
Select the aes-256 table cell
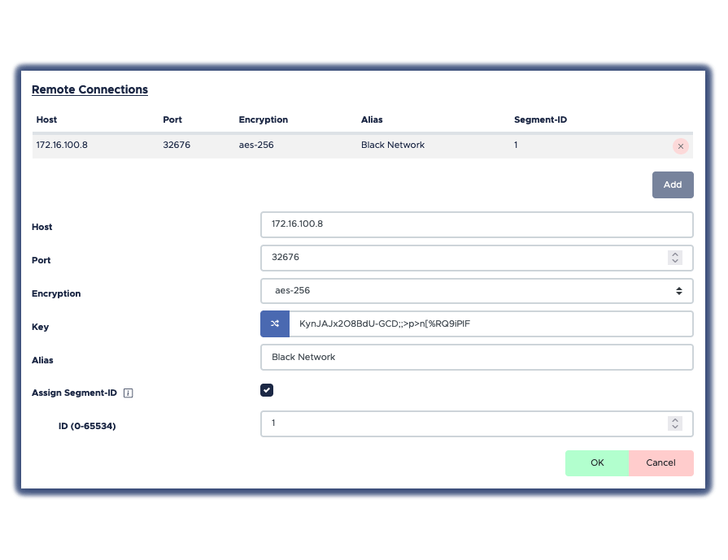[x=256, y=145]
